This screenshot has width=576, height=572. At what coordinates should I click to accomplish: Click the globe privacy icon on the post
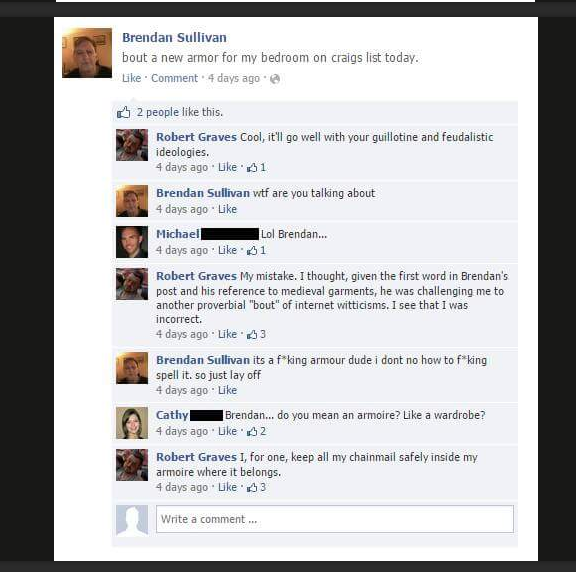[275, 79]
